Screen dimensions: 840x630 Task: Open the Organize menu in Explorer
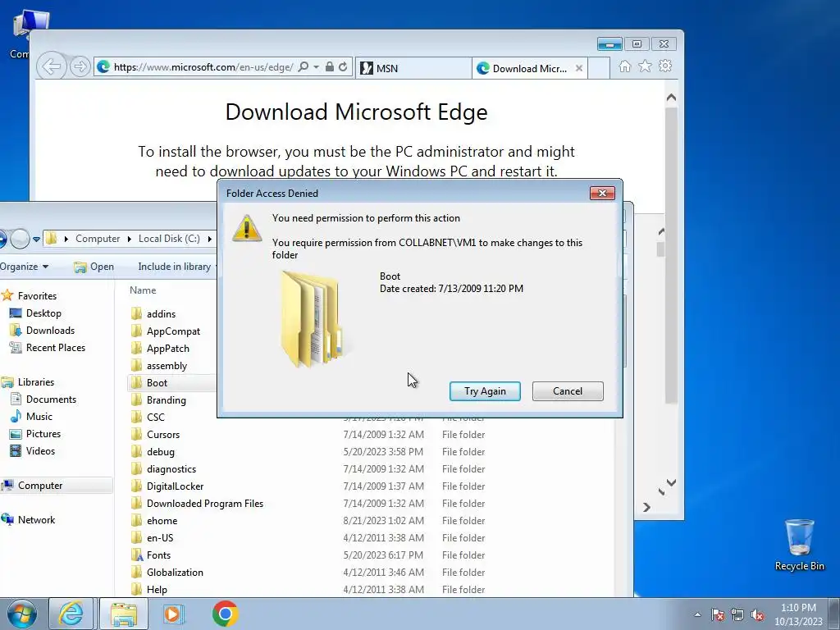(24, 267)
